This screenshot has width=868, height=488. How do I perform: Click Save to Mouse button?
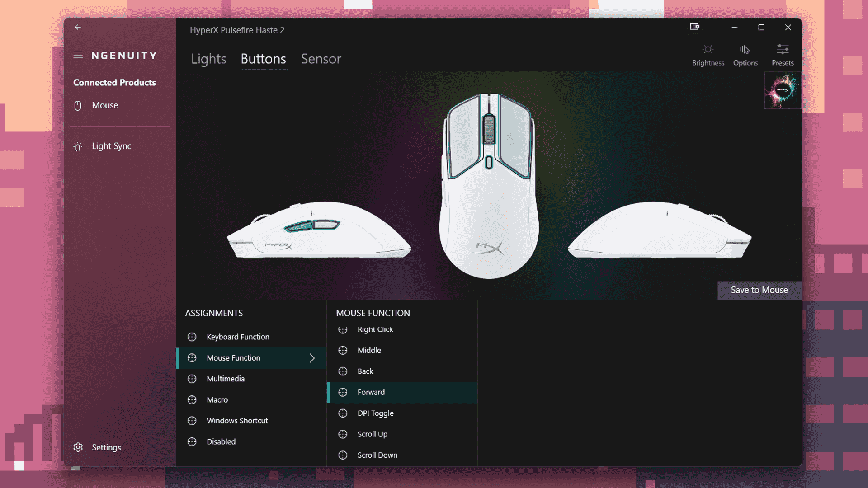pyautogui.click(x=759, y=290)
